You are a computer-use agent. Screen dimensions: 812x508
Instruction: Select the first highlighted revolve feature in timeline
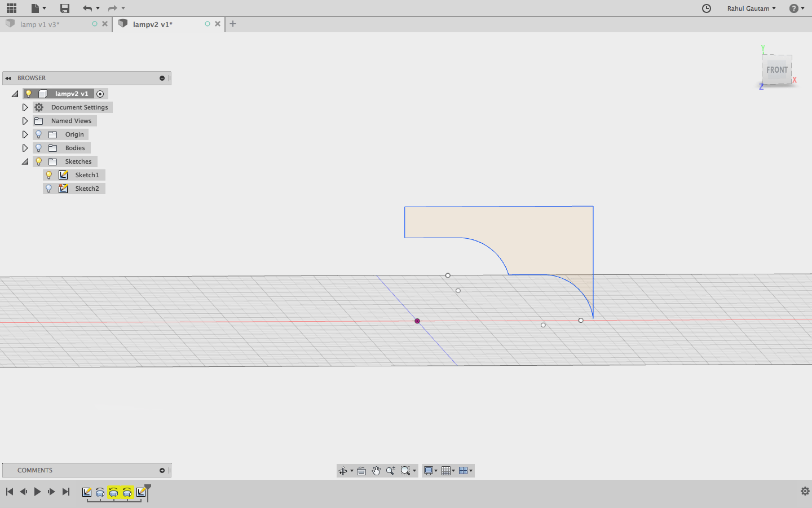coord(114,492)
